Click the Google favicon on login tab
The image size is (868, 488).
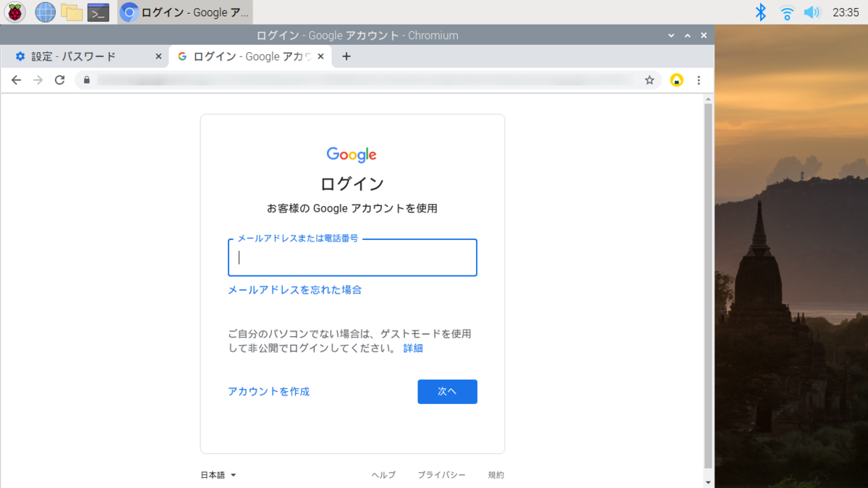182,56
